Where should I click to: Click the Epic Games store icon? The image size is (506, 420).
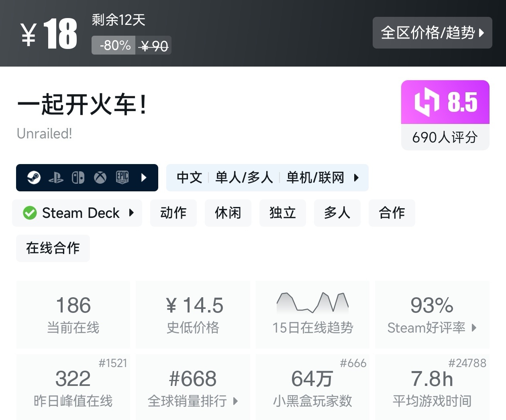click(122, 177)
